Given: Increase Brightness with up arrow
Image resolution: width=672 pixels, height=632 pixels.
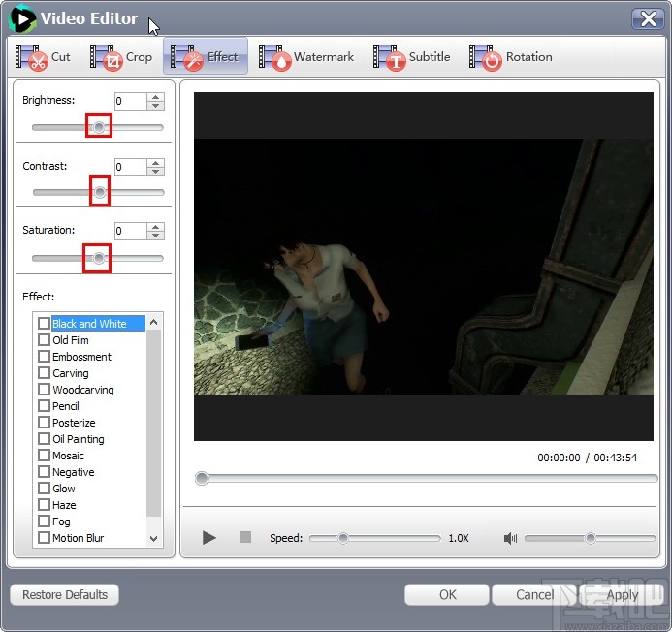Looking at the screenshot, I should pos(155,97).
